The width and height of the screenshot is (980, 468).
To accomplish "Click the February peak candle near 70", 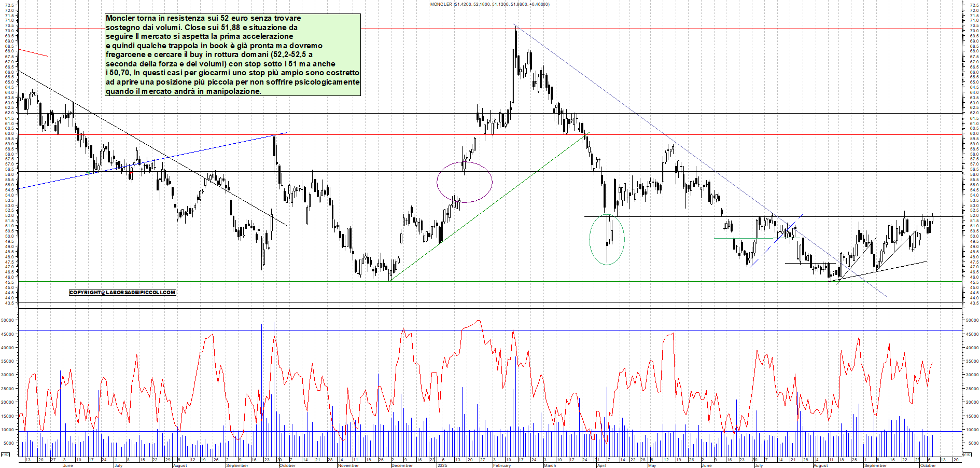I will [x=515, y=39].
